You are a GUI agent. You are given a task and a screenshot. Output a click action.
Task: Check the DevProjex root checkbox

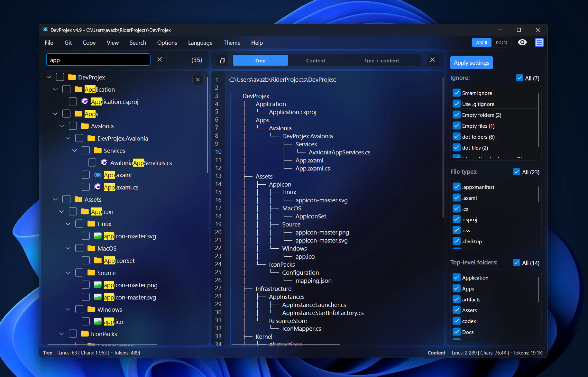[x=60, y=77]
